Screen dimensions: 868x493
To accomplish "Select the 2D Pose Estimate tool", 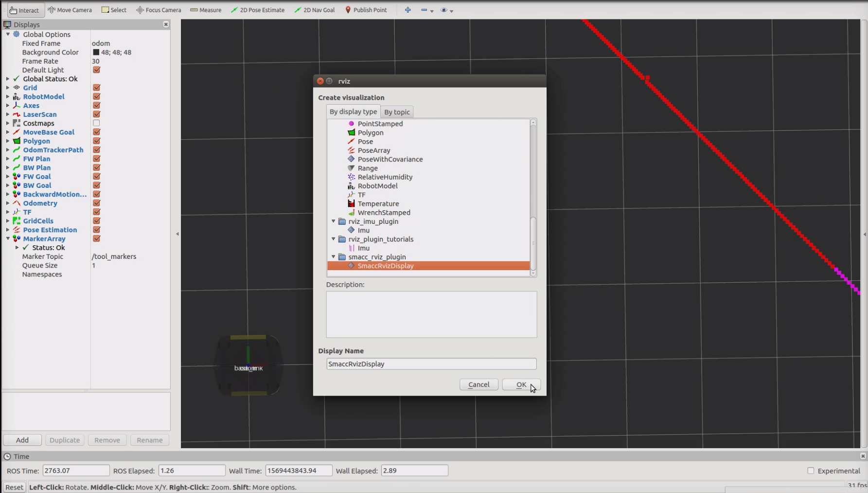I will (258, 10).
